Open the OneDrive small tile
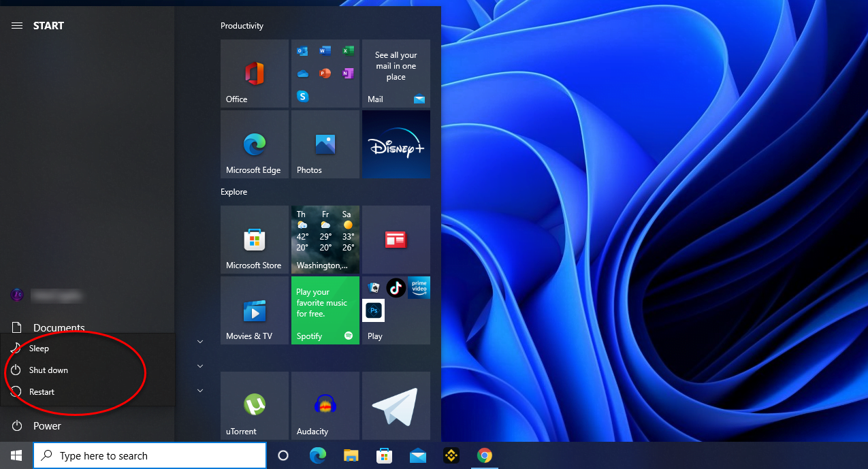Screen dimensions: 868x469 (x=303, y=74)
